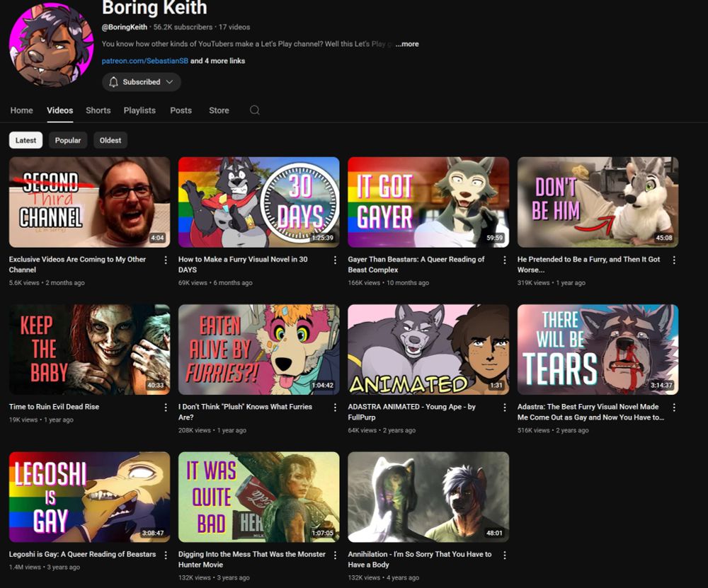Open title 'Exclusive Videos Are Coming to My Other Channel'
The height and width of the screenshot is (588, 708).
pyautogui.click(x=77, y=265)
